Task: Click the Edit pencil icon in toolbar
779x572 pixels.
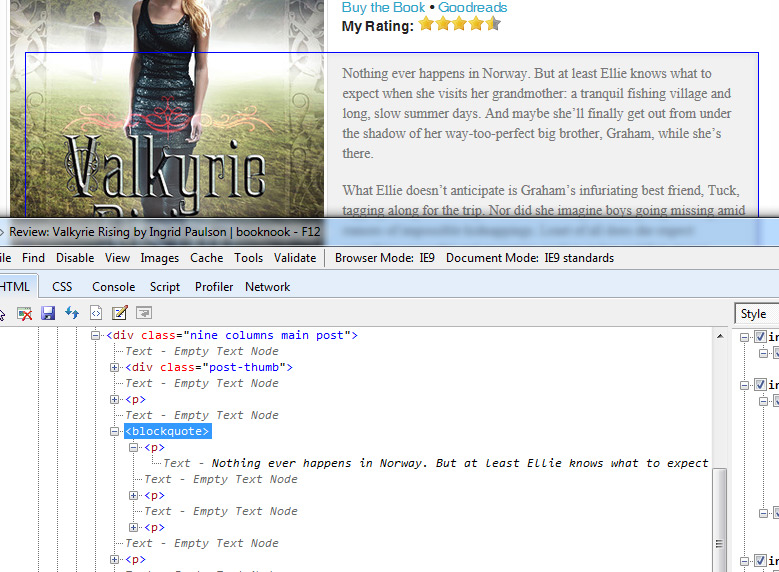Action: pyautogui.click(x=120, y=314)
